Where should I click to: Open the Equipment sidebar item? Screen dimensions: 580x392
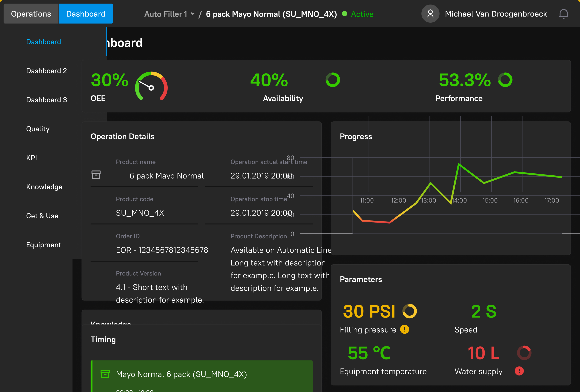coord(43,245)
